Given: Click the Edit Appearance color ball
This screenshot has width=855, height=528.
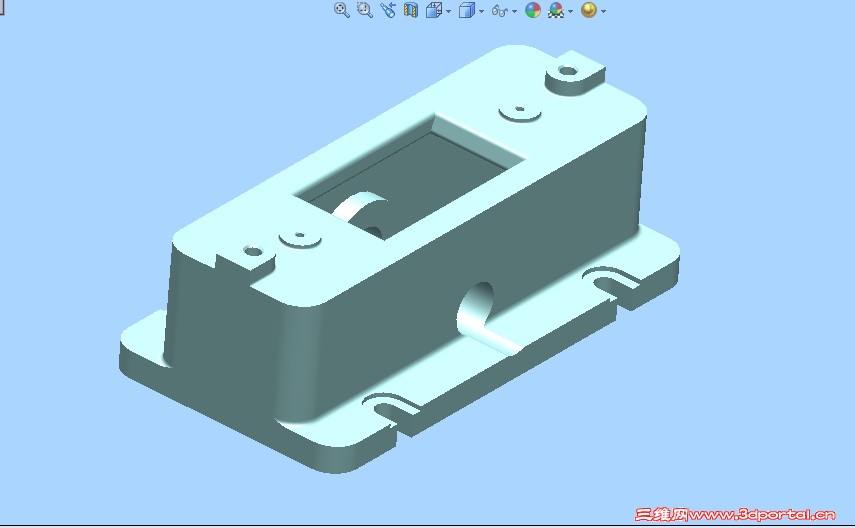Looking at the screenshot, I should click(x=533, y=10).
